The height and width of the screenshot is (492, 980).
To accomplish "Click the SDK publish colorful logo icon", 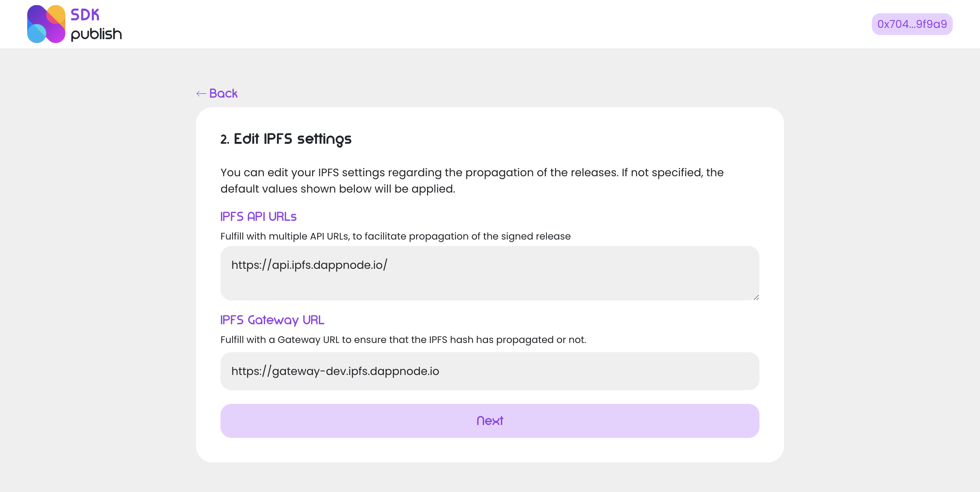I will (46, 24).
